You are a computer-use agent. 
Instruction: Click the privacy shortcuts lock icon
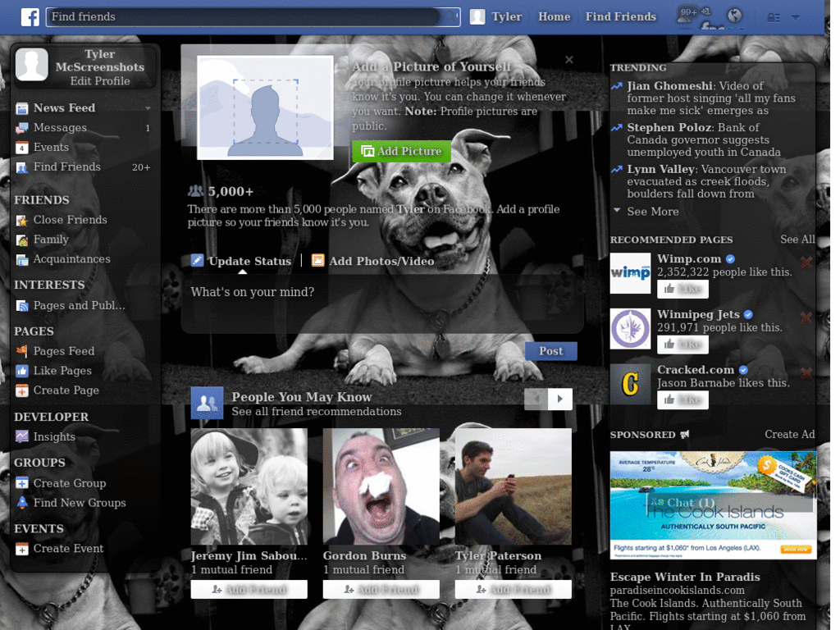click(x=773, y=17)
